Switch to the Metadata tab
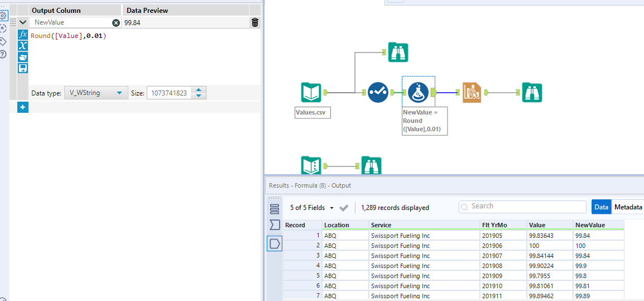The height and width of the screenshot is (301, 644). pyautogui.click(x=628, y=207)
